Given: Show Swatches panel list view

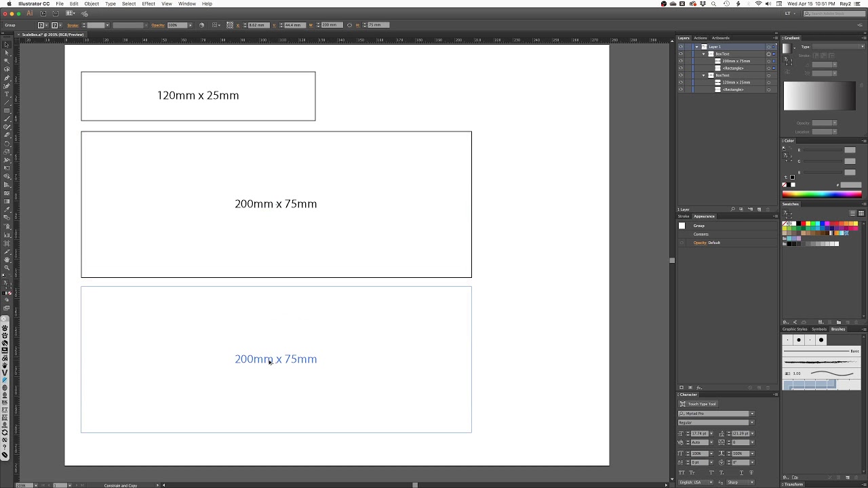Looking at the screenshot, I should coord(852,213).
